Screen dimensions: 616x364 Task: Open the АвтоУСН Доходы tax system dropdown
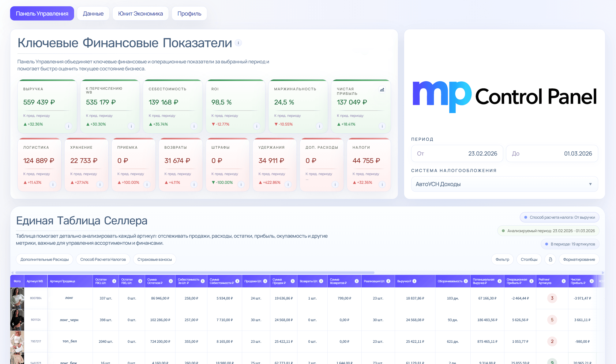coord(505,184)
